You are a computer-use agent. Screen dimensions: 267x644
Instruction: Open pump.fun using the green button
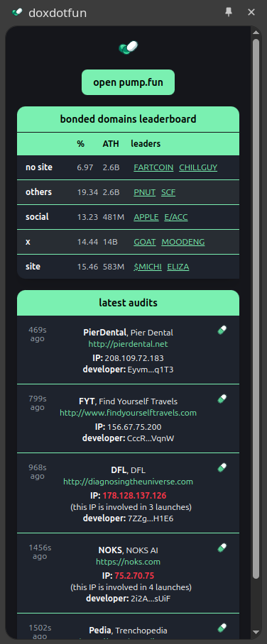click(x=129, y=82)
